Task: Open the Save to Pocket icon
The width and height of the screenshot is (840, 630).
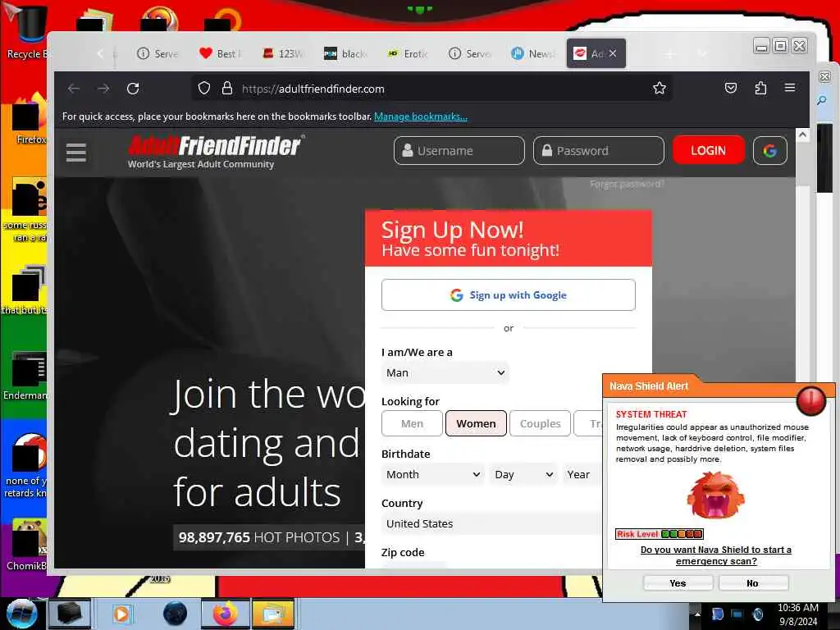Action: 731,88
